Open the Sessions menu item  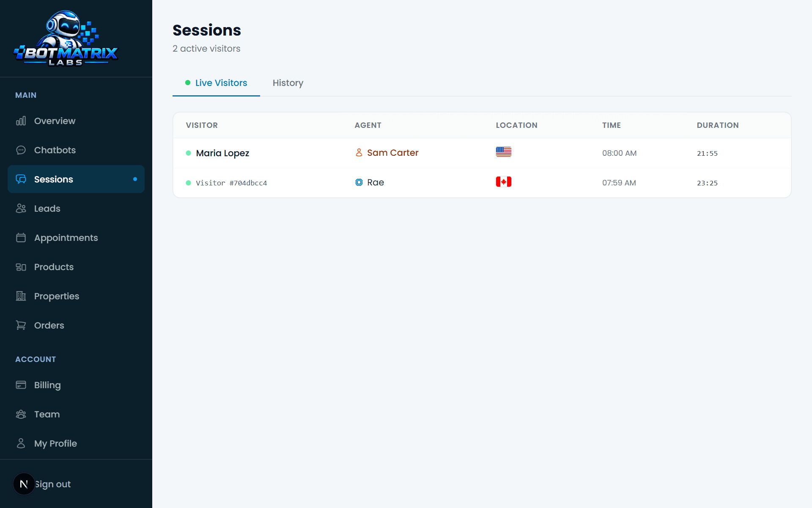coord(76,179)
